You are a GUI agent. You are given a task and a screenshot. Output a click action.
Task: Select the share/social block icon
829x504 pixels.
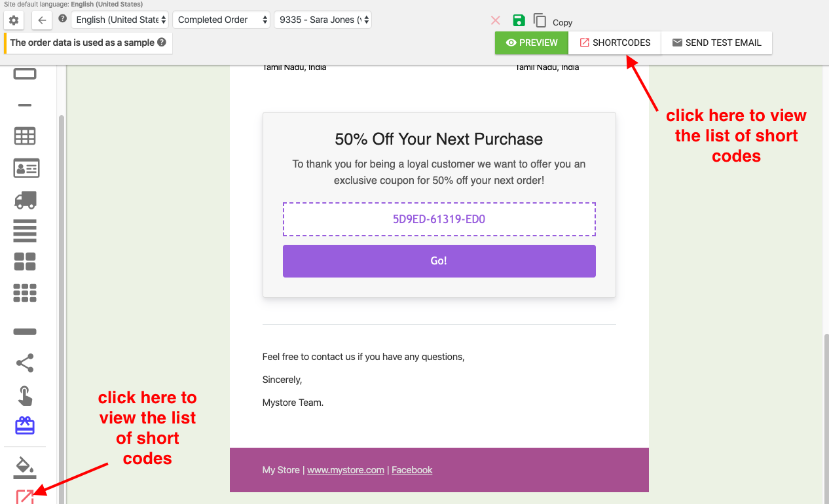(25, 363)
